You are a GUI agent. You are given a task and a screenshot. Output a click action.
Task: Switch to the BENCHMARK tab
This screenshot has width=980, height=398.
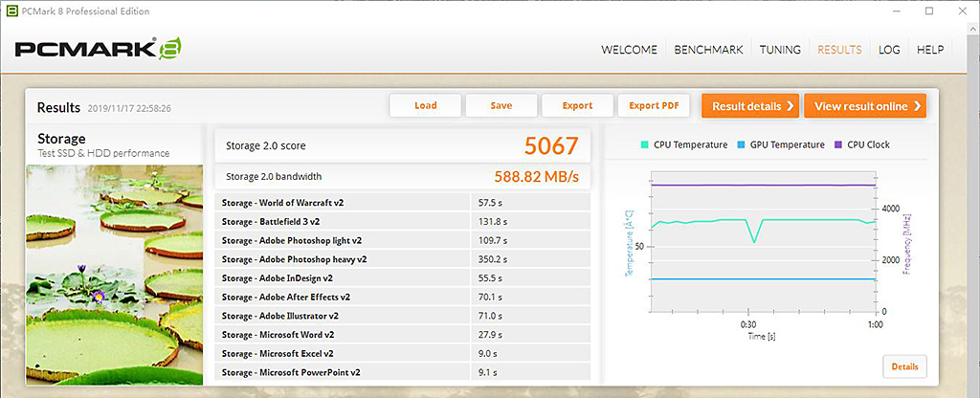tap(708, 50)
